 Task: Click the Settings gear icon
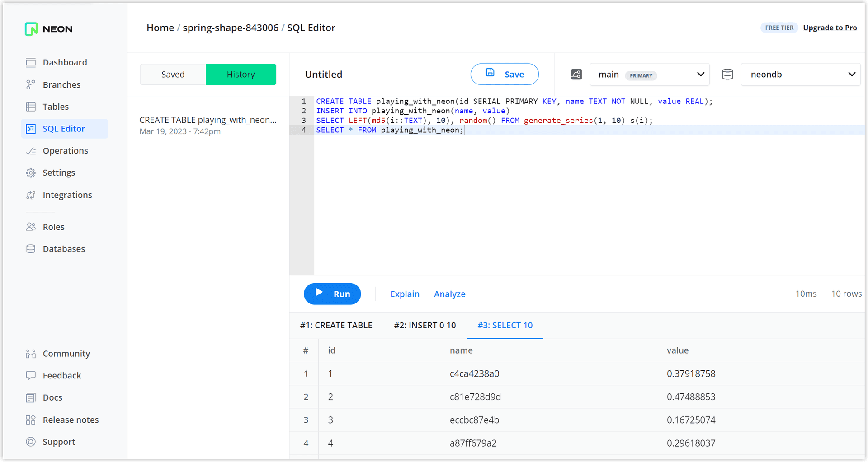[x=31, y=173]
